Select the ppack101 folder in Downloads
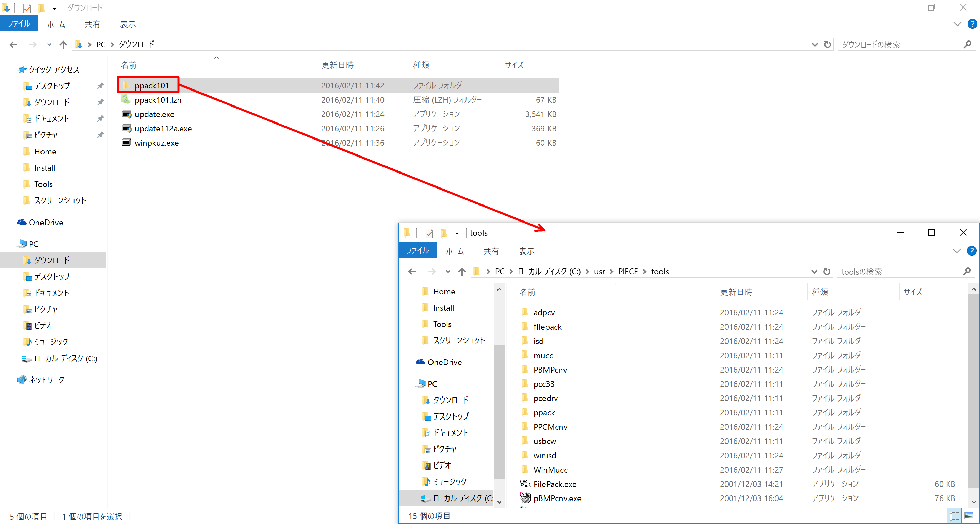 [x=339, y=85]
